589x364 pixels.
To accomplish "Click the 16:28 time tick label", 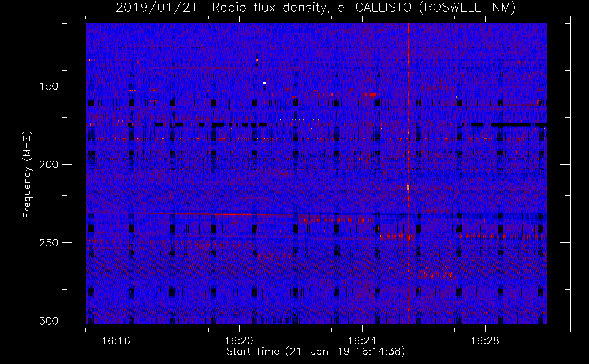I will tap(485, 341).
